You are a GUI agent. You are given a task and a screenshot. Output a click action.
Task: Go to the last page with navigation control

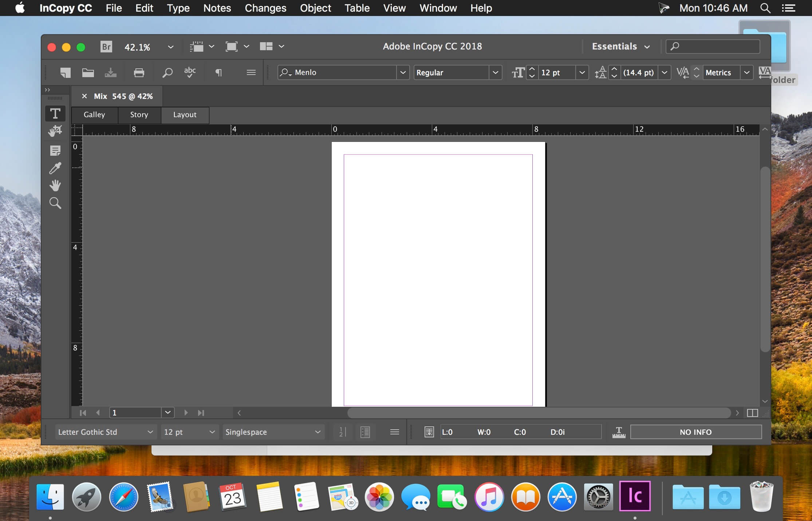coord(201,413)
